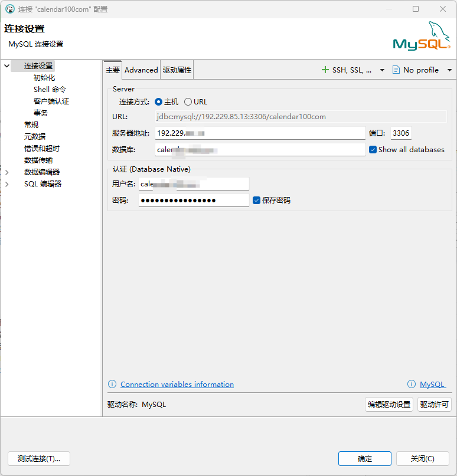
Task: Switch to the Advanced tab
Action: click(141, 70)
